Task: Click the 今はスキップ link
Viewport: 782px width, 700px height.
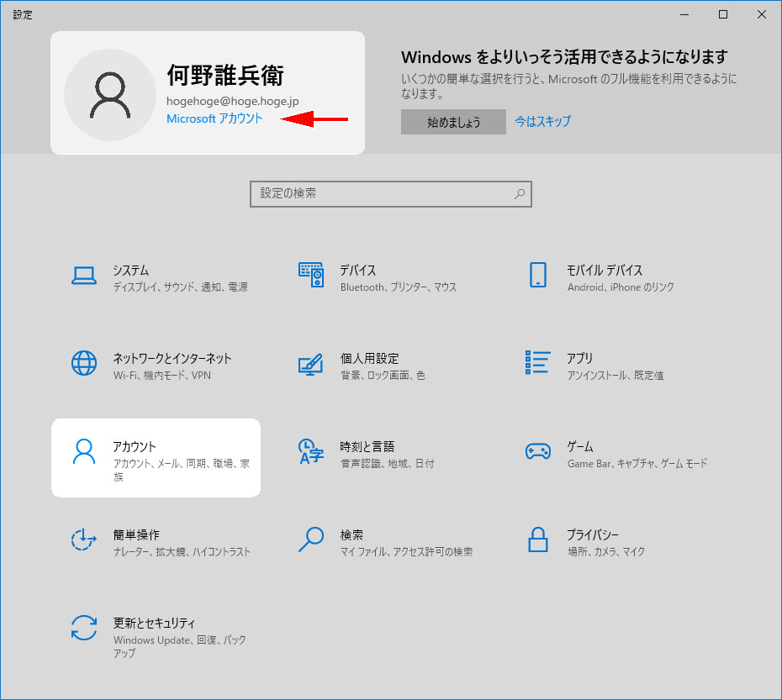Action: pos(542,122)
